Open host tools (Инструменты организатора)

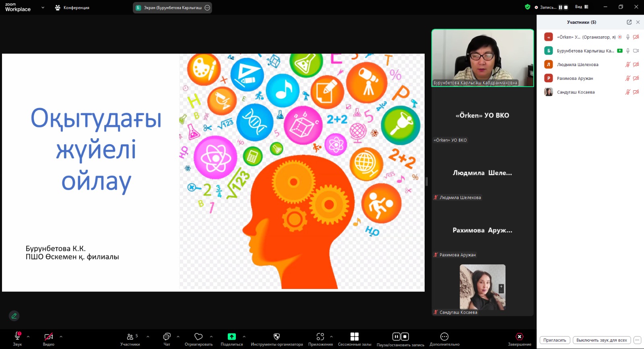click(x=277, y=337)
